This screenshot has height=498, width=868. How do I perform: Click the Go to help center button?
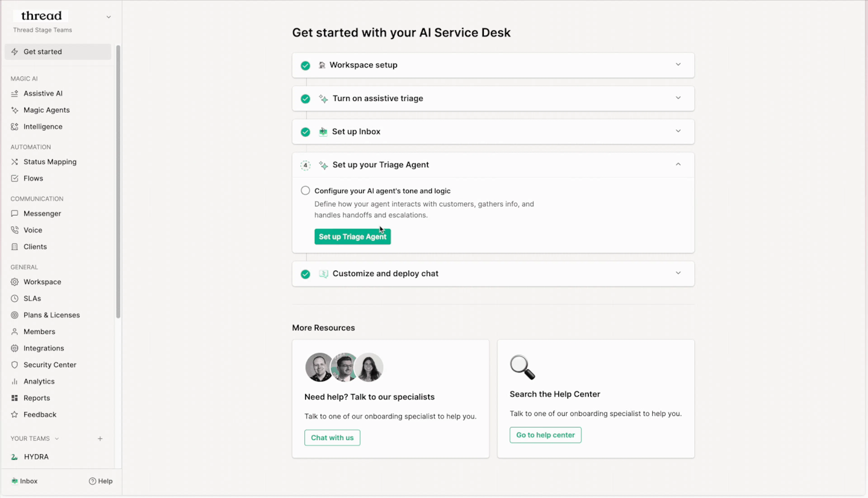pyautogui.click(x=545, y=435)
